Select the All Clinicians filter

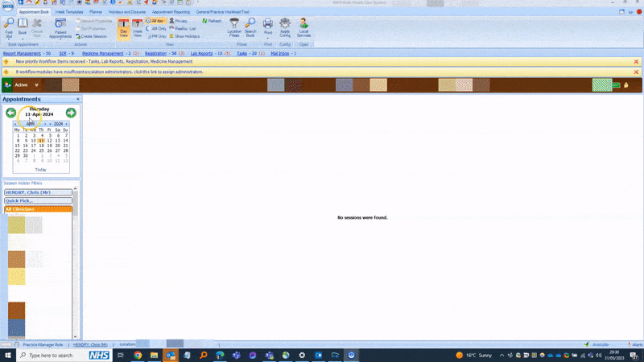coord(38,209)
